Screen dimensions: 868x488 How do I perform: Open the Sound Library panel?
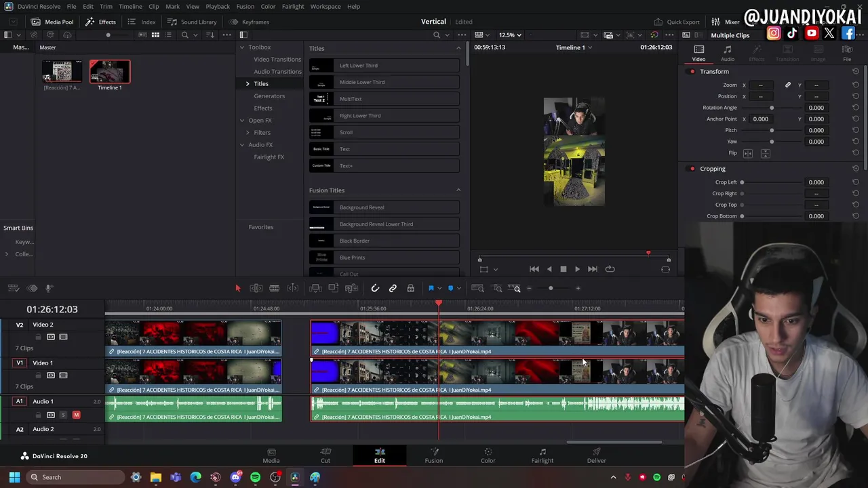[192, 22]
